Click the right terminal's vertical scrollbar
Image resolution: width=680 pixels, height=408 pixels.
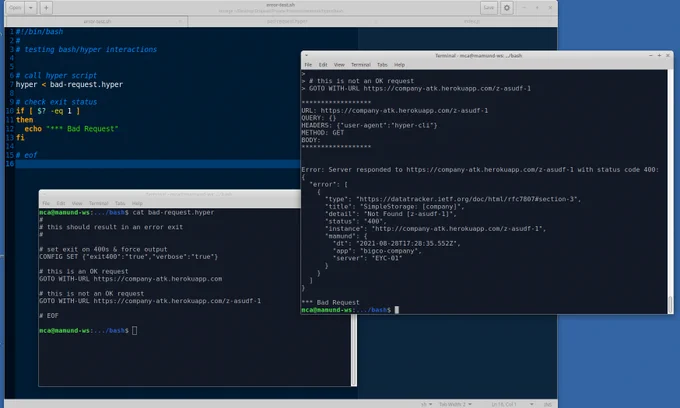670,191
